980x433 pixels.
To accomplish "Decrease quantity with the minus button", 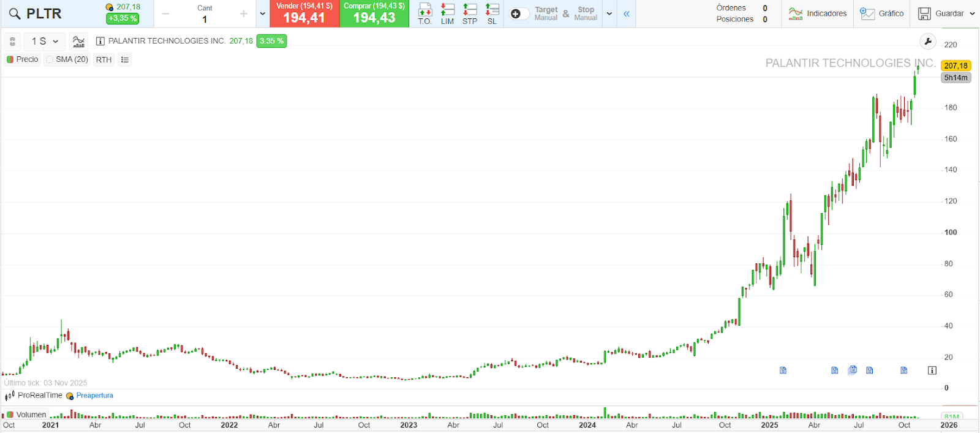I will [x=165, y=13].
